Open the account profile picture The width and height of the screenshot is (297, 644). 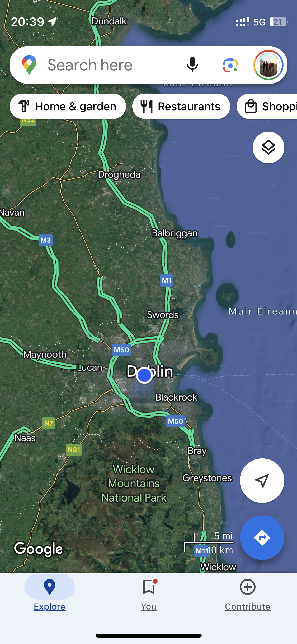tap(268, 65)
